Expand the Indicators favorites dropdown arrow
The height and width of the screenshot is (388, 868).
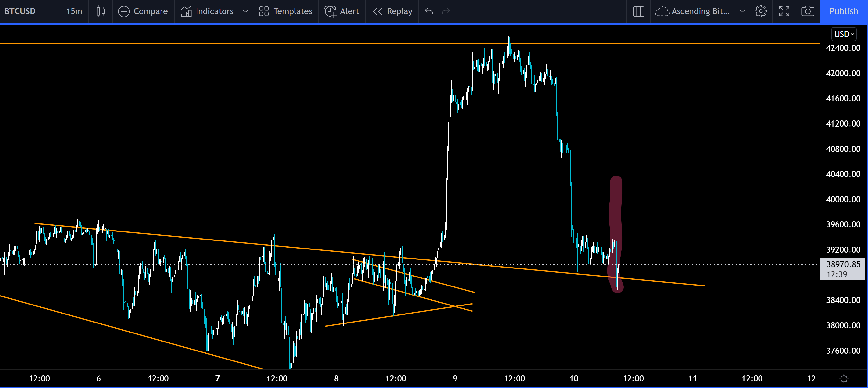coord(246,11)
